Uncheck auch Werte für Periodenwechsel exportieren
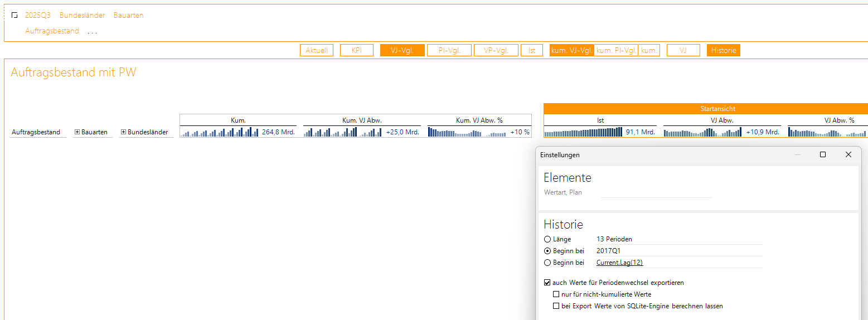This screenshot has height=320, width=868. [547, 283]
